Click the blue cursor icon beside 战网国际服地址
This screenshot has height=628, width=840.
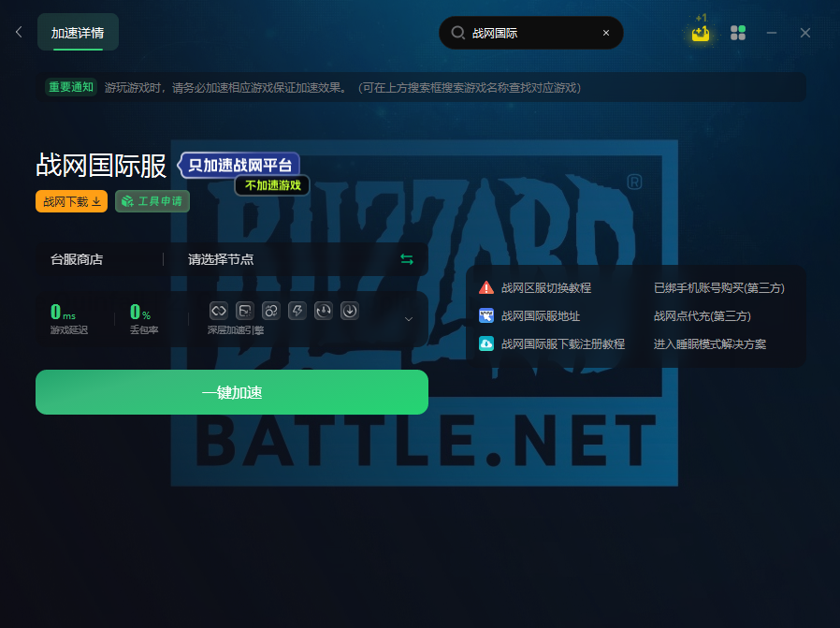tap(485, 315)
